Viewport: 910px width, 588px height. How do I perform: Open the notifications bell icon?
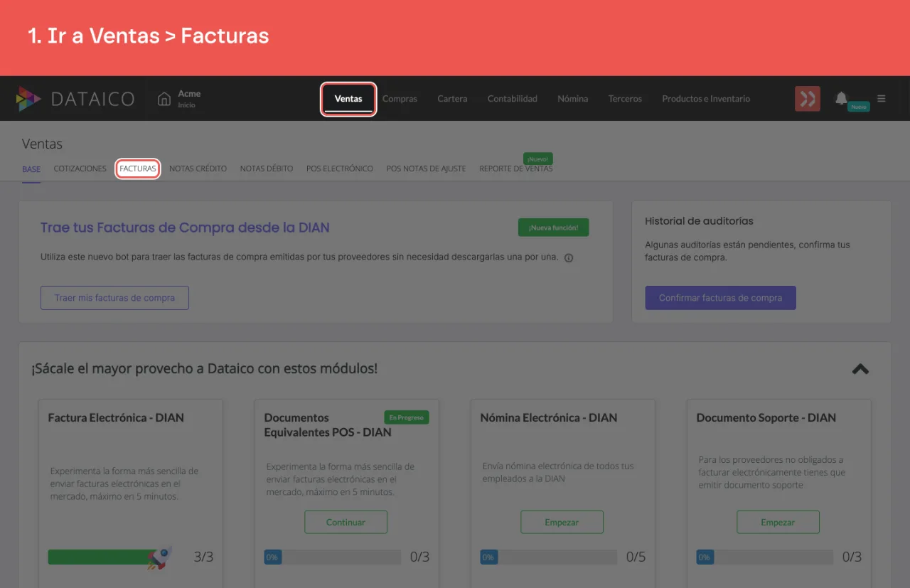tap(841, 98)
